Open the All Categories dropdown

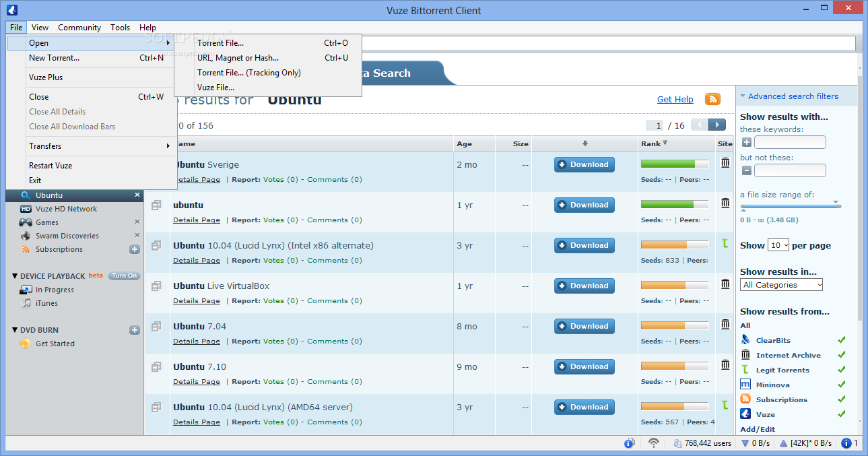(781, 285)
